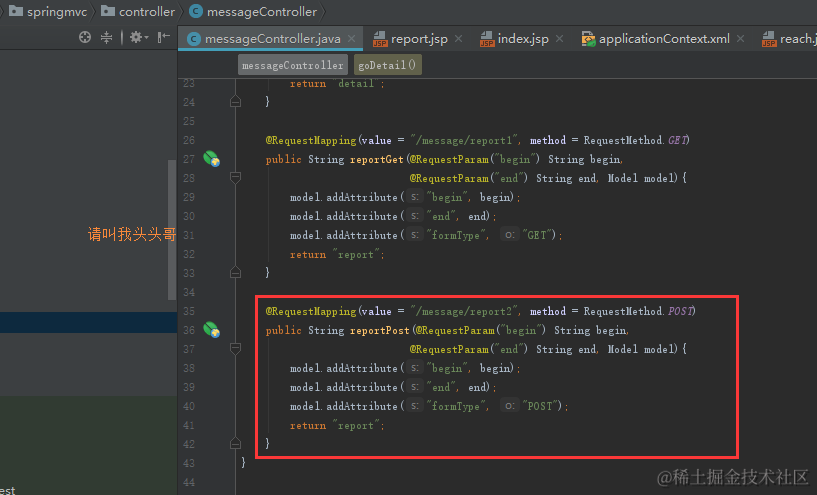
Task: Click the goDetail() structure breadcrumb
Action: coord(388,65)
